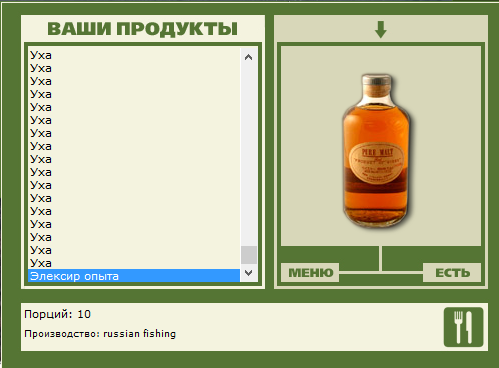Click the fork and knife icon
Screen dimensions: 499x368
pyautogui.click(x=463, y=327)
